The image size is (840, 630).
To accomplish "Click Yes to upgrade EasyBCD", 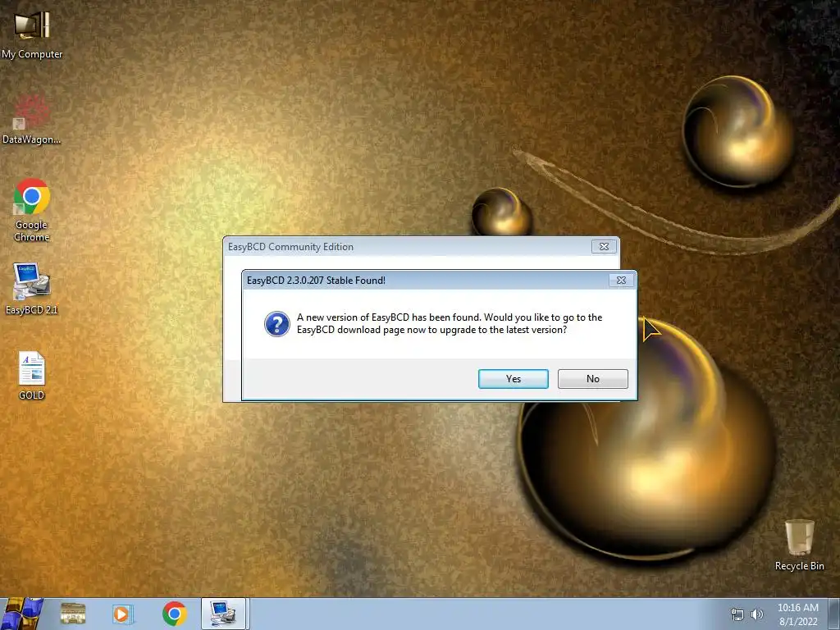I will [x=513, y=379].
